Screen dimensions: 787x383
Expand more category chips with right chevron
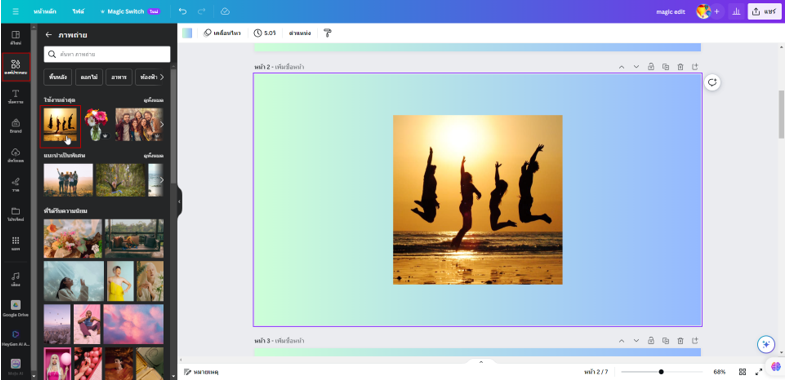click(161, 77)
